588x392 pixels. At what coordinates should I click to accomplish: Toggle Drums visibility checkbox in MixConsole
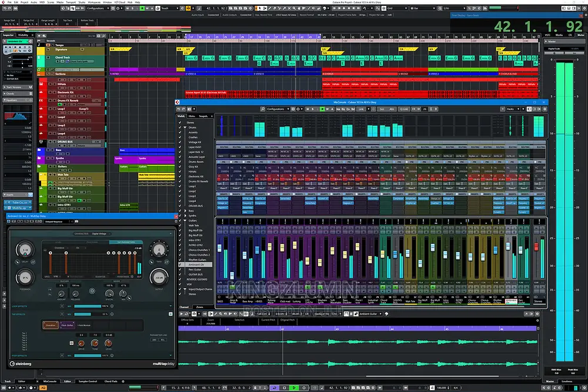pos(180,128)
